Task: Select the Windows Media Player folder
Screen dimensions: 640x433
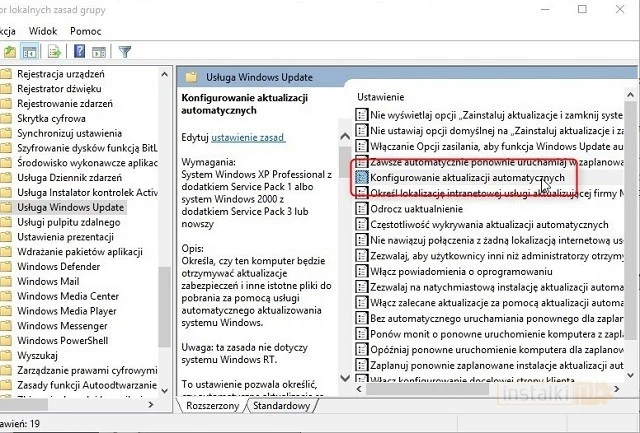Action: (68, 311)
